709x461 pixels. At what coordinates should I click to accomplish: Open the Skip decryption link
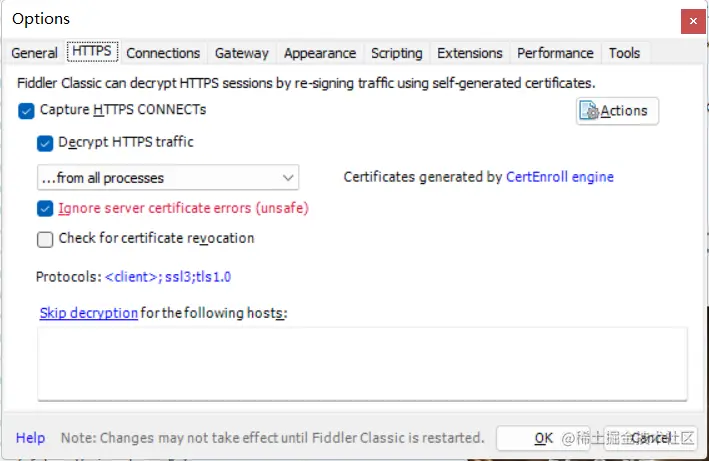pos(89,313)
